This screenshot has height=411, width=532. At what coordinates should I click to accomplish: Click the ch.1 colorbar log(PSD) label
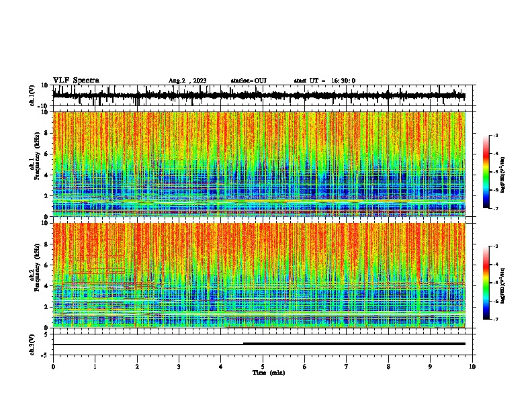[x=502, y=175]
